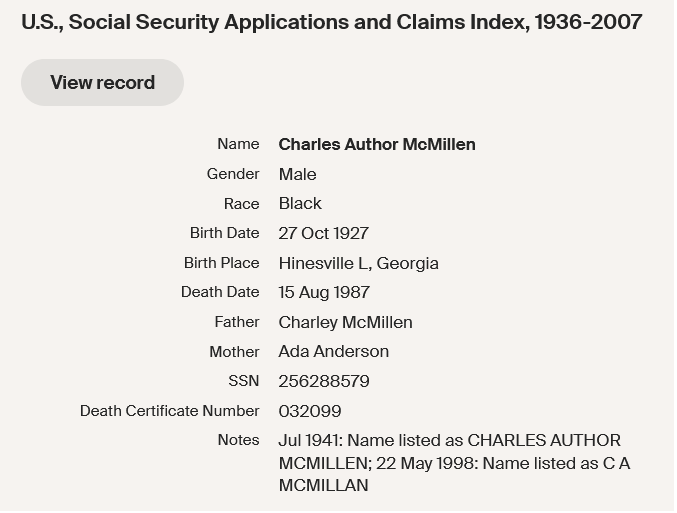Click the Notes field label

pos(238,440)
